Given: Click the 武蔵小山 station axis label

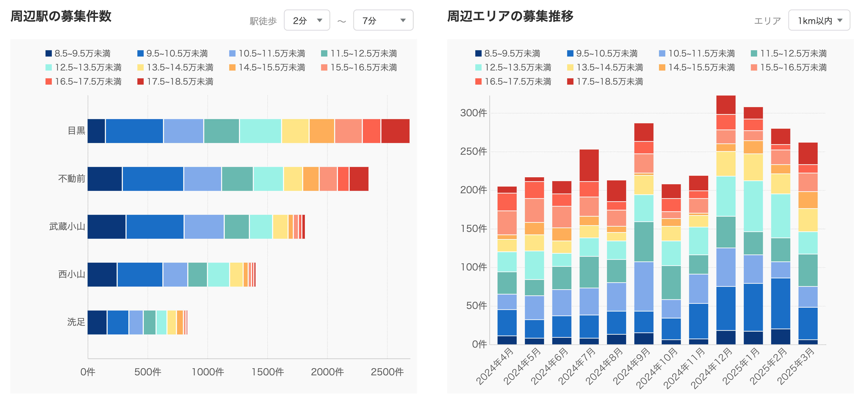Looking at the screenshot, I should [x=67, y=227].
